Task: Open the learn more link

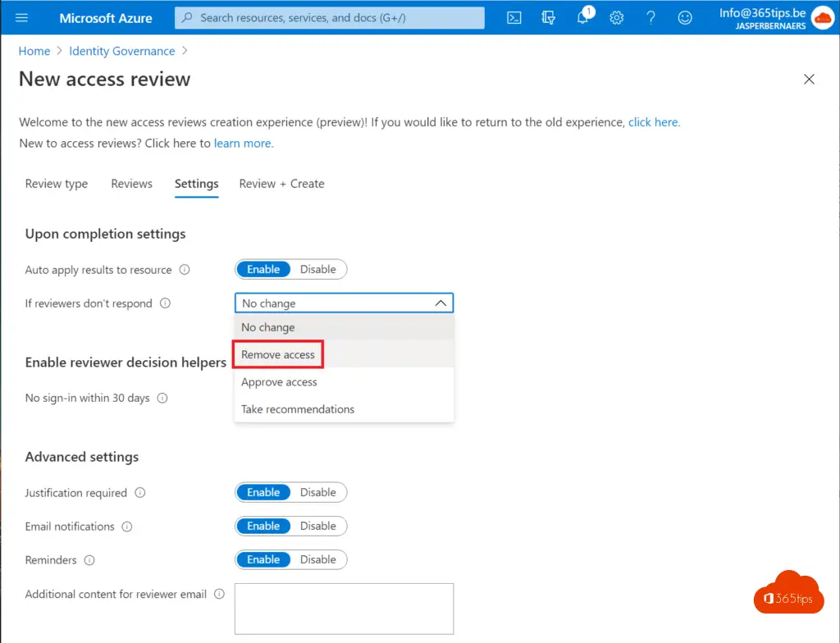Action: tap(244, 144)
